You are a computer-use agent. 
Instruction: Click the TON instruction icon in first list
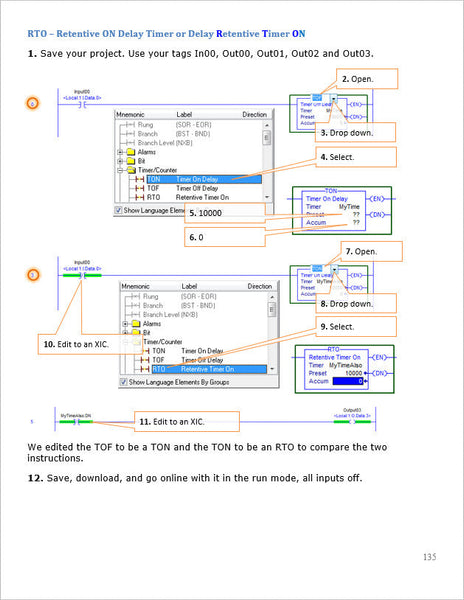point(140,179)
